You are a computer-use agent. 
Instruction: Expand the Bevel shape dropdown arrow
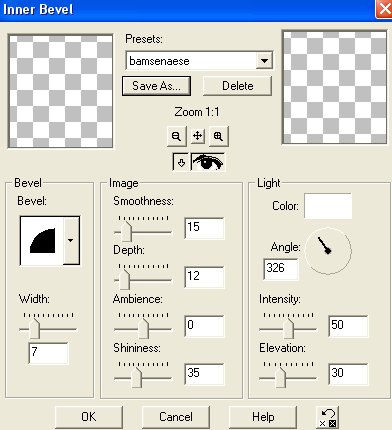(x=71, y=240)
